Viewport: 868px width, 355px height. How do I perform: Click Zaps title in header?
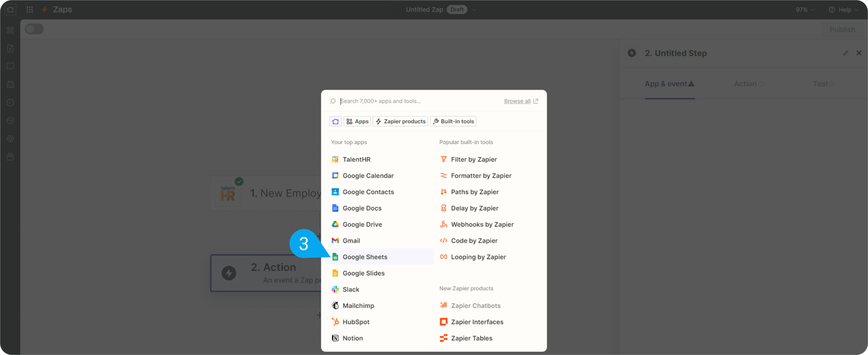[x=63, y=9]
